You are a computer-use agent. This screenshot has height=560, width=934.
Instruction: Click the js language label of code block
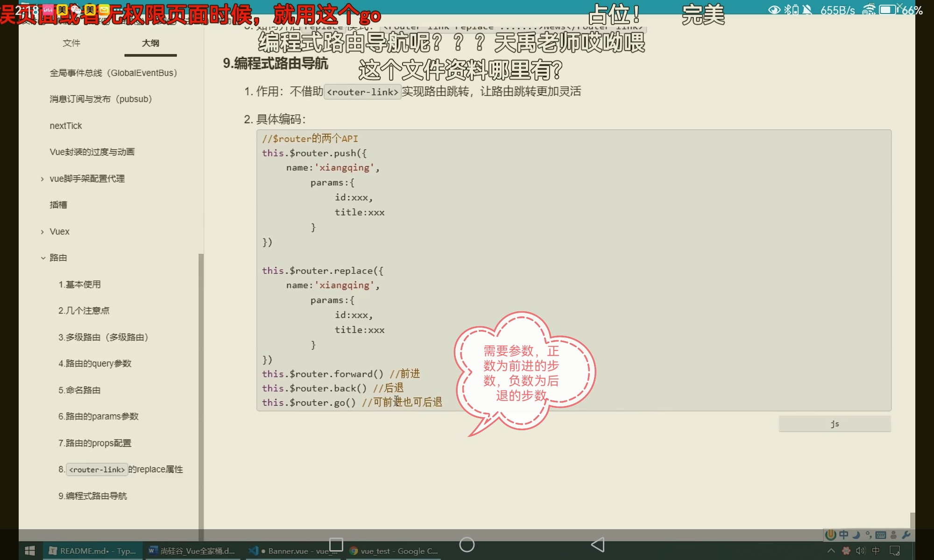[835, 424]
